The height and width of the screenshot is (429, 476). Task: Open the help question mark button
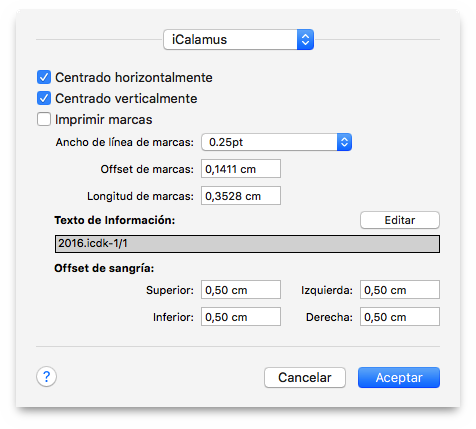click(x=46, y=377)
